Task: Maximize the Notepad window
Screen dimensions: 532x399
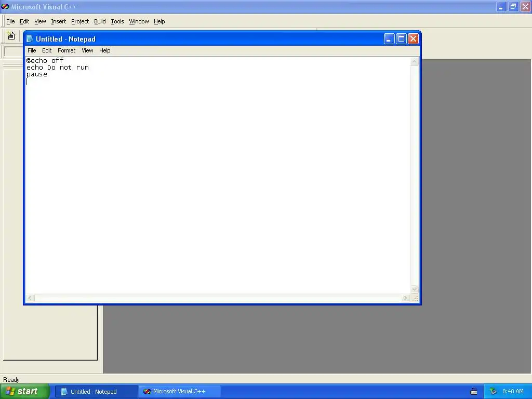Action: [x=401, y=38]
